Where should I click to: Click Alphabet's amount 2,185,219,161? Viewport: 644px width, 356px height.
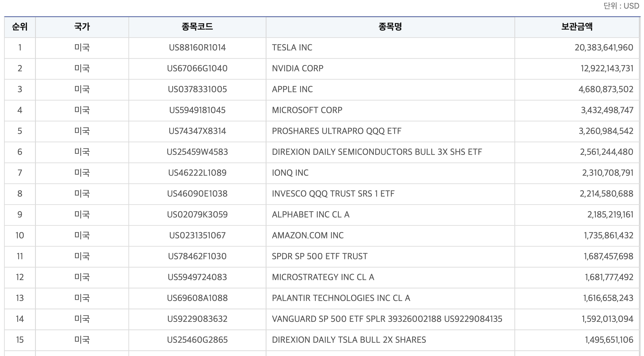[x=610, y=214]
